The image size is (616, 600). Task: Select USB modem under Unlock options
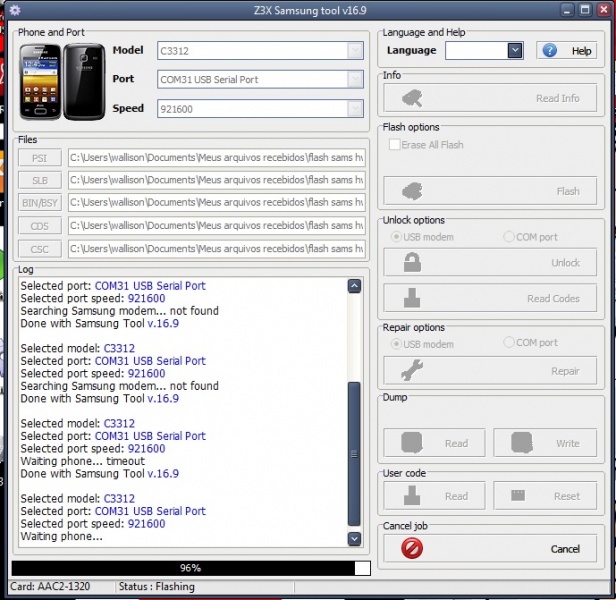pos(396,237)
